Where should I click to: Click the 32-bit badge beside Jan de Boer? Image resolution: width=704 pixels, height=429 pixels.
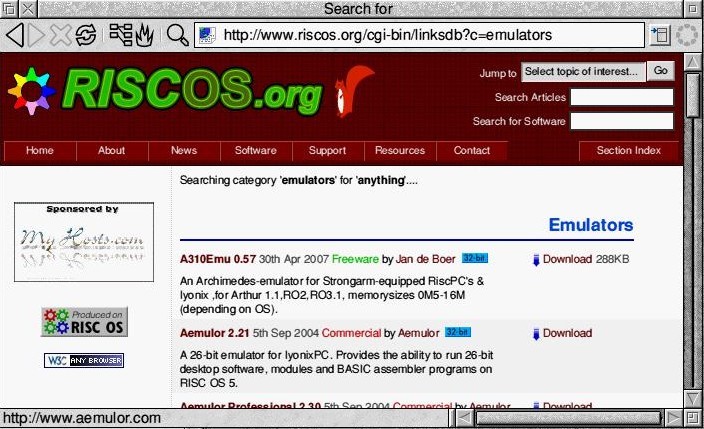475,258
